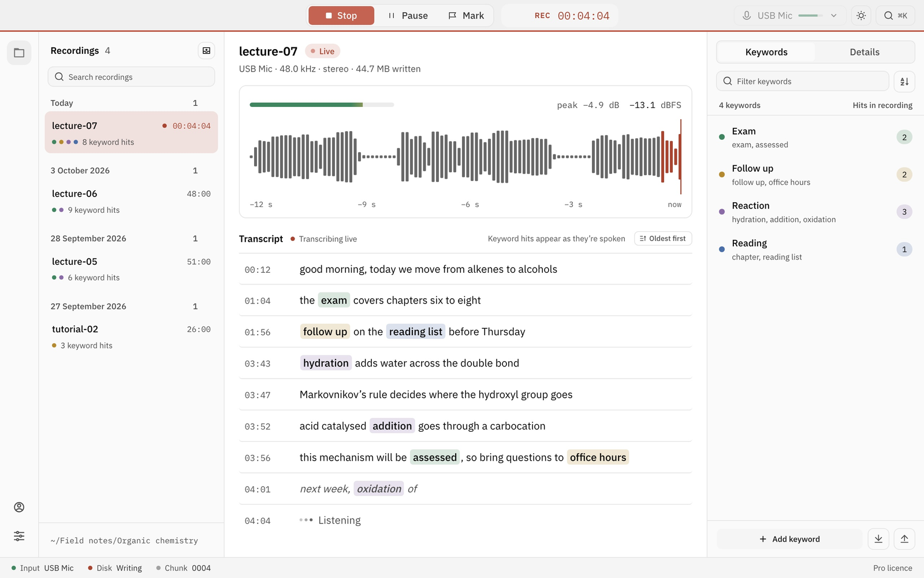Open the settings sliders icon
The image size is (924, 578).
19,536
